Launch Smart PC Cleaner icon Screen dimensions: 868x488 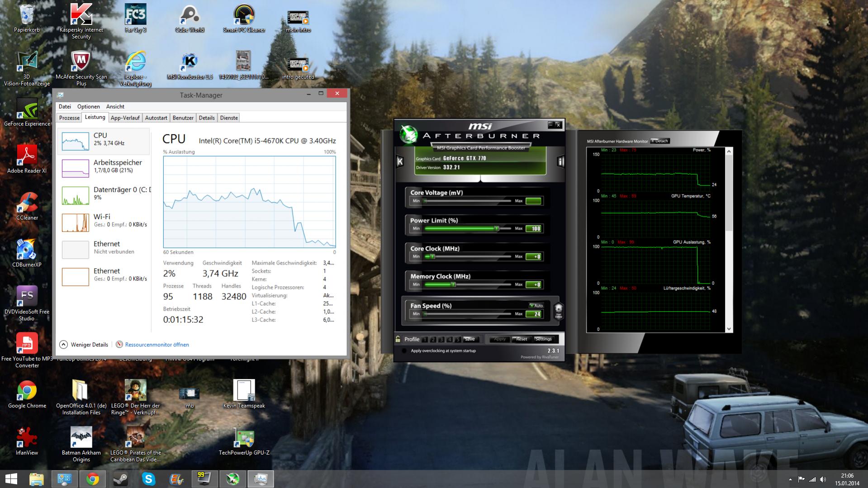(x=244, y=19)
